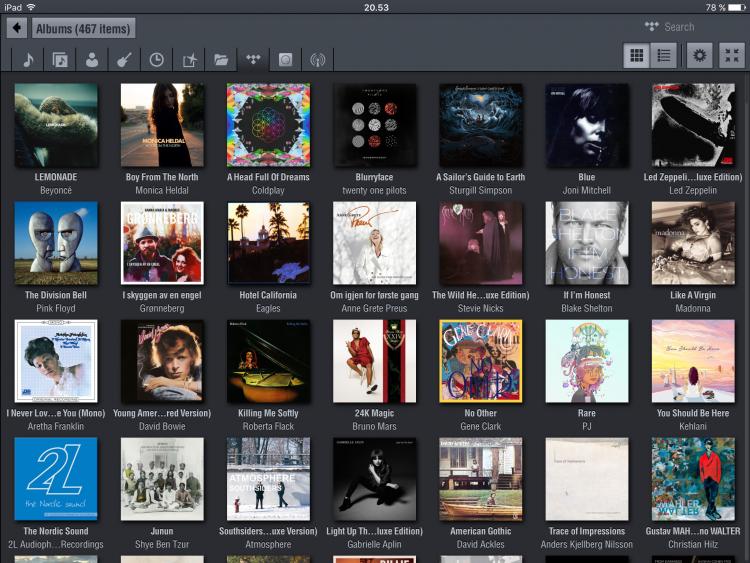This screenshot has height=563, width=750.
Task: Click the 'Beyoncé' artist text
Action: [56, 190]
